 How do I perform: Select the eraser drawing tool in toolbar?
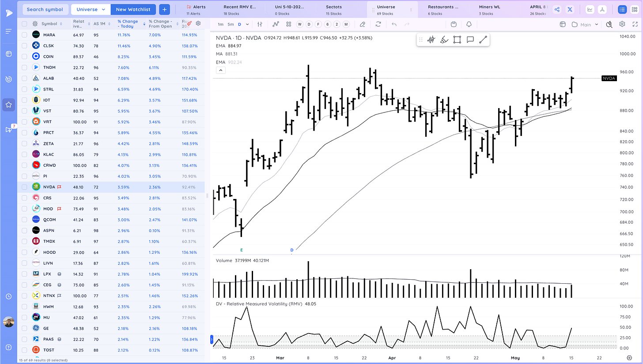(x=363, y=25)
